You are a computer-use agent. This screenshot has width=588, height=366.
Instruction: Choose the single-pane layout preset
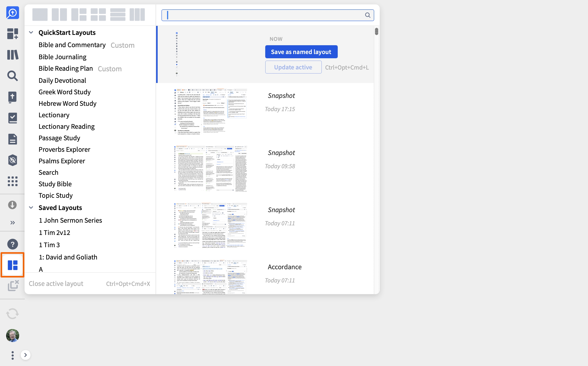(40, 15)
